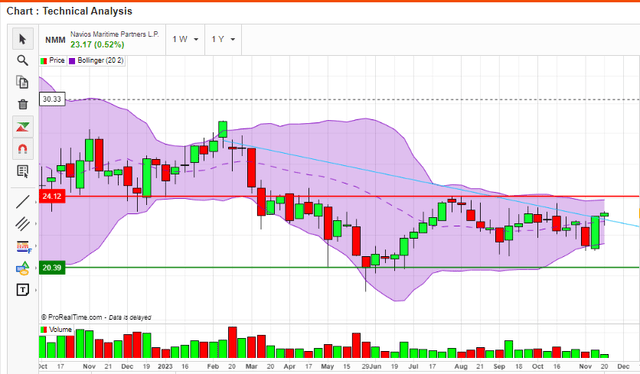640x374 pixels.
Task: Click the red 24.12 resistance level label
Action: [52, 196]
